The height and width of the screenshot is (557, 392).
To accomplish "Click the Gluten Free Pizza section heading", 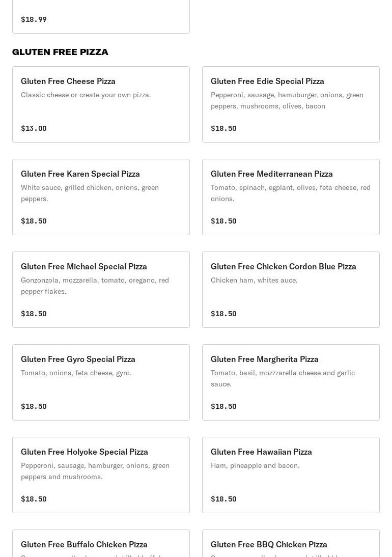I will coord(60,52).
